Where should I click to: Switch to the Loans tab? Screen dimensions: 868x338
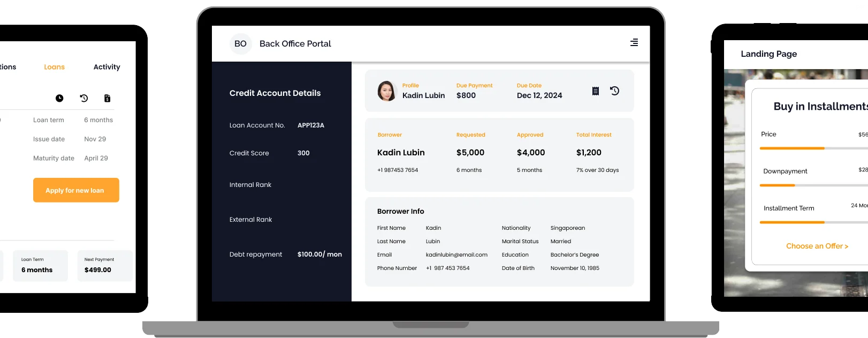point(54,67)
